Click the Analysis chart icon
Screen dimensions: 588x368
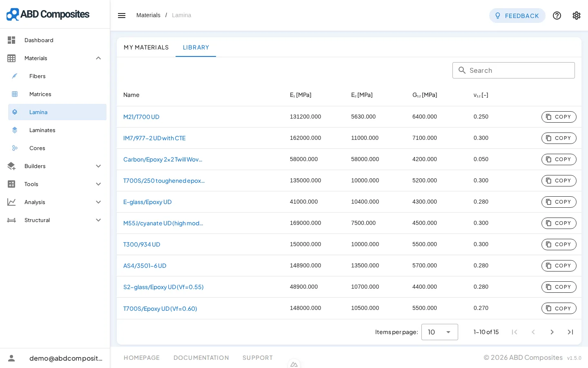point(11,202)
